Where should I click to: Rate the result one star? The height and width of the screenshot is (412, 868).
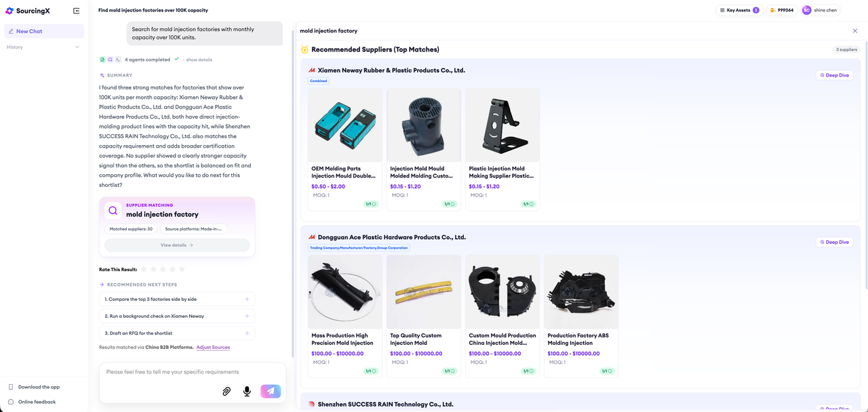pyautogui.click(x=144, y=270)
